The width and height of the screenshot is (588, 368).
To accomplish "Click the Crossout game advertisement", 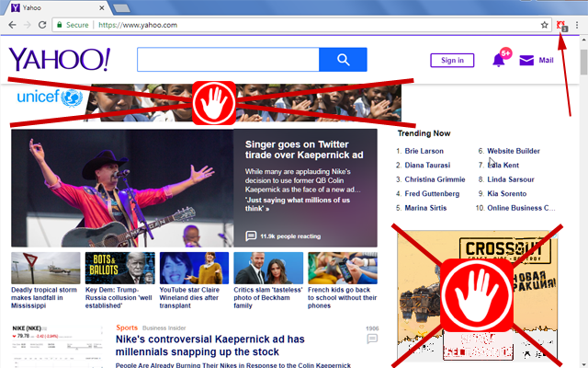I will click(x=478, y=296).
